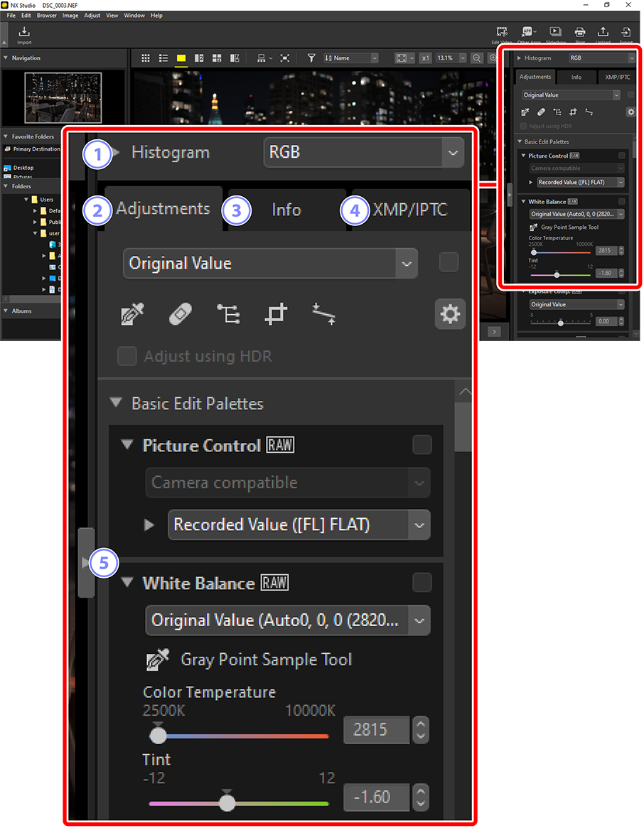Toggle White Balance checkbox in the small right panel
This screenshot has width=644, height=828.
tap(621, 202)
